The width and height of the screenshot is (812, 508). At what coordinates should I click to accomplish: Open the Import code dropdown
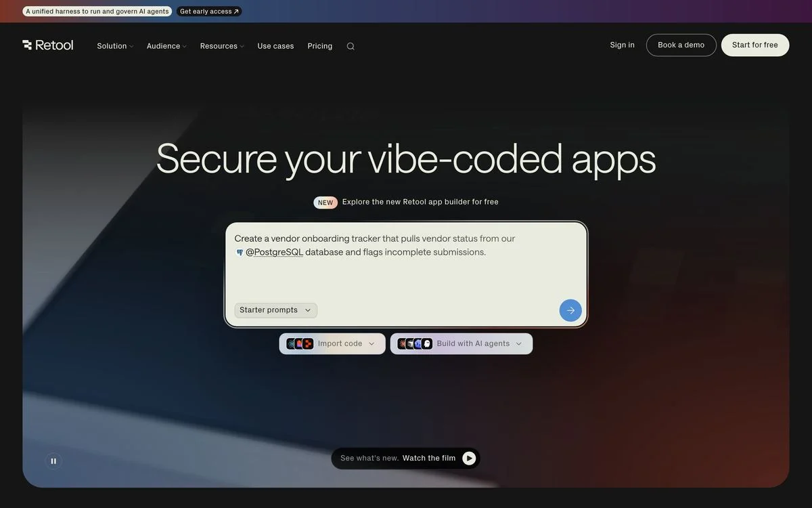click(332, 343)
